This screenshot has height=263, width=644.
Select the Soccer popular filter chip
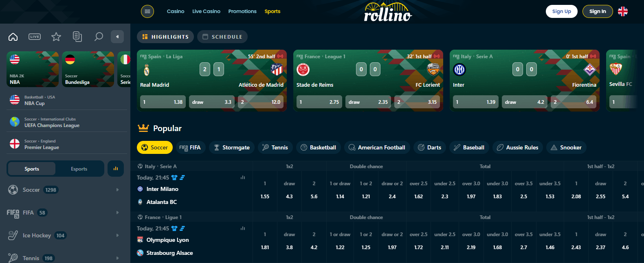click(x=154, y=147)
